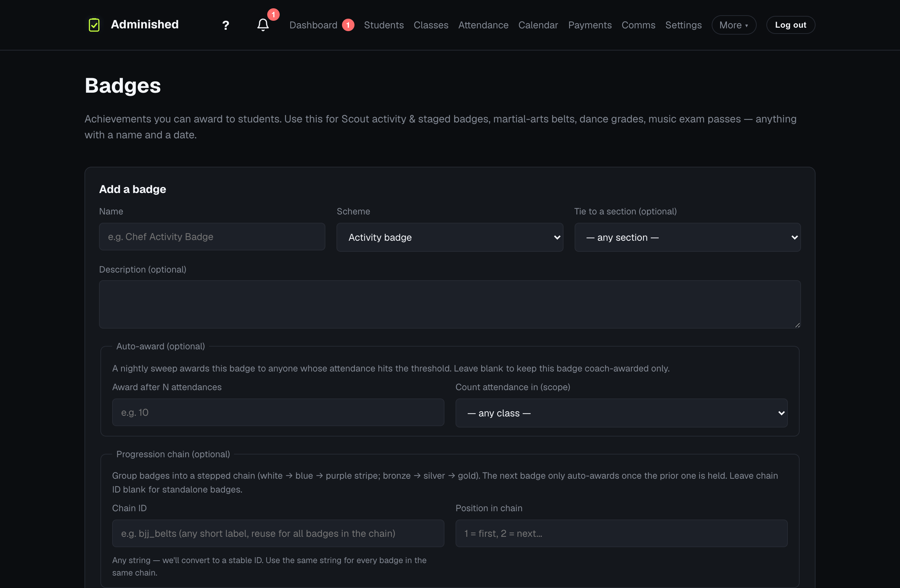
Task: Click the Auto-award (optional) legend
Action: click(x=160, y=346)
